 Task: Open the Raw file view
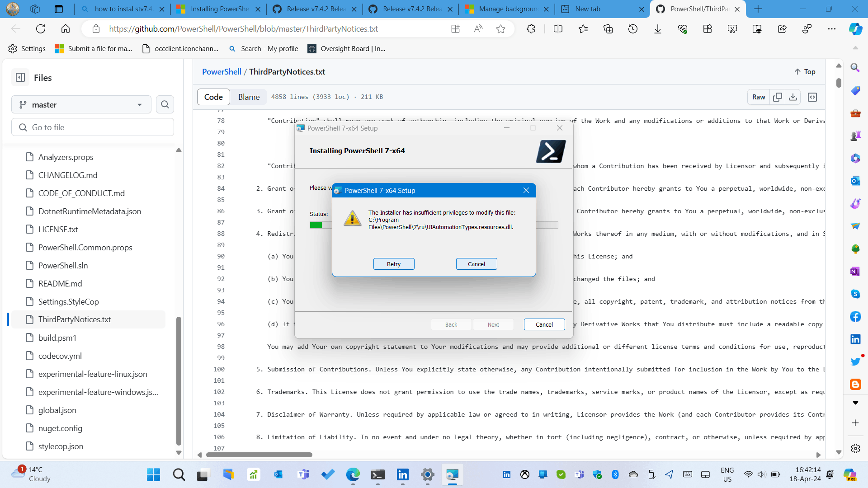[758, 97]
